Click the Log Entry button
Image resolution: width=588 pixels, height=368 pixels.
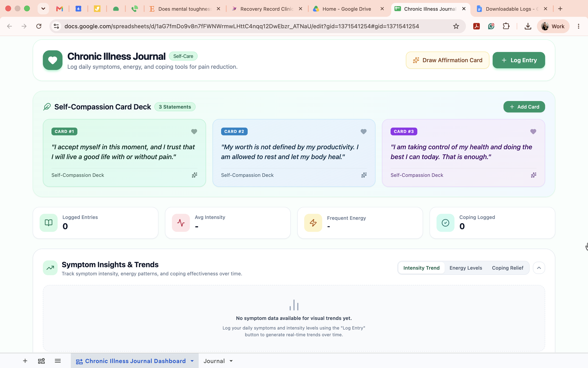pyautogui.click(x=518, y=60)
